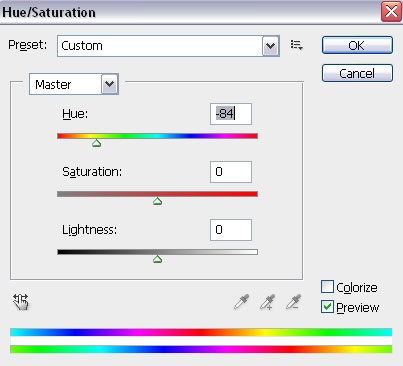The image size is (403, 366).
Task: Click the Hue slider handle
Action: pos(96,143)
